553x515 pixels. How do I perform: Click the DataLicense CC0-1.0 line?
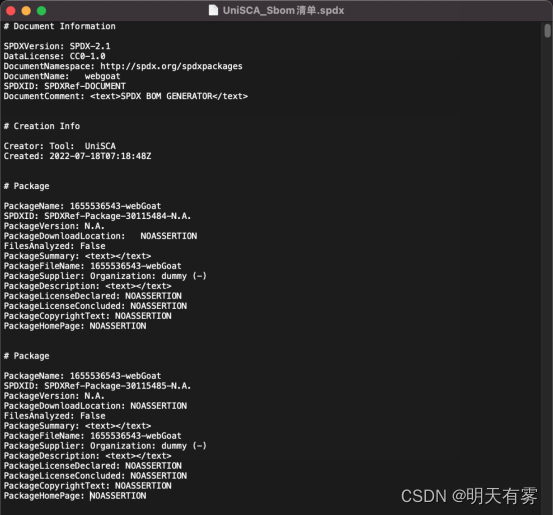(54, 56)
